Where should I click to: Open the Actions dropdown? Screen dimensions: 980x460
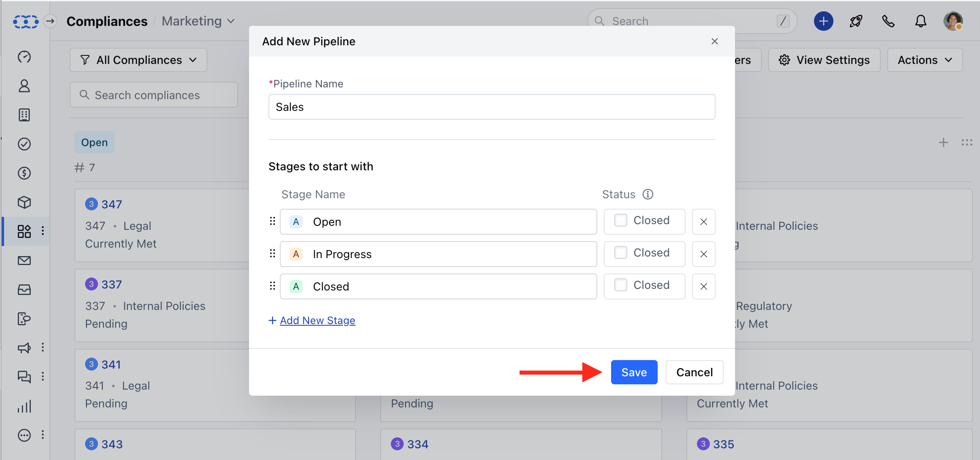click(925, 60)
